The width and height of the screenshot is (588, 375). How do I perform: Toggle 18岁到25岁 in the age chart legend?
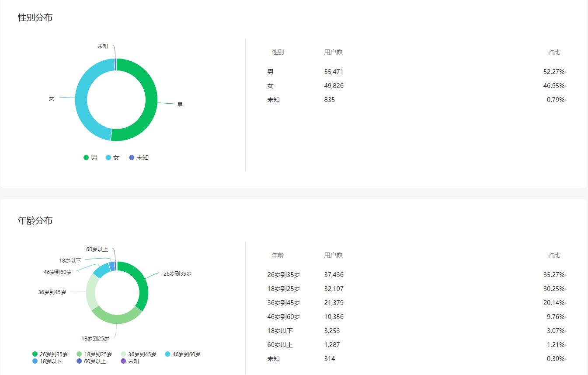(94, 354)
